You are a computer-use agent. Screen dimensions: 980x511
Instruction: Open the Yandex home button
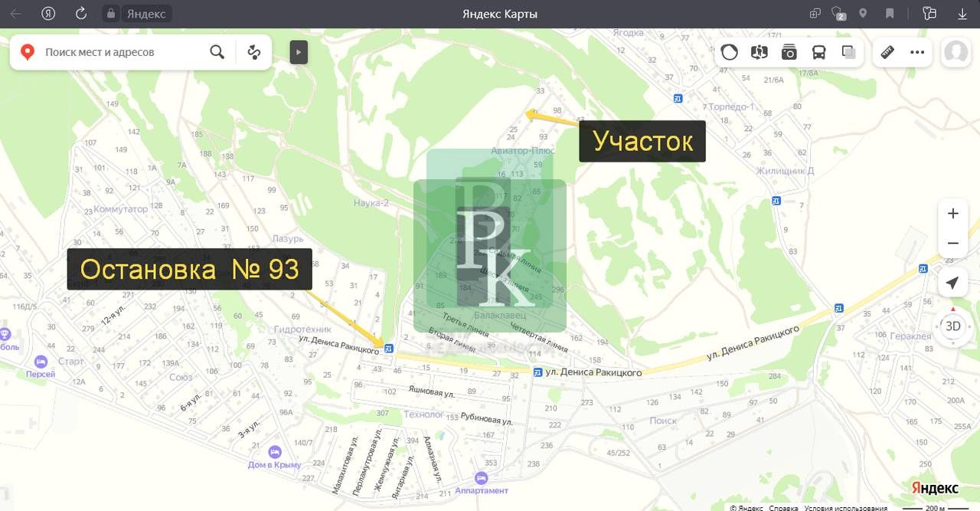click(48, 14)
